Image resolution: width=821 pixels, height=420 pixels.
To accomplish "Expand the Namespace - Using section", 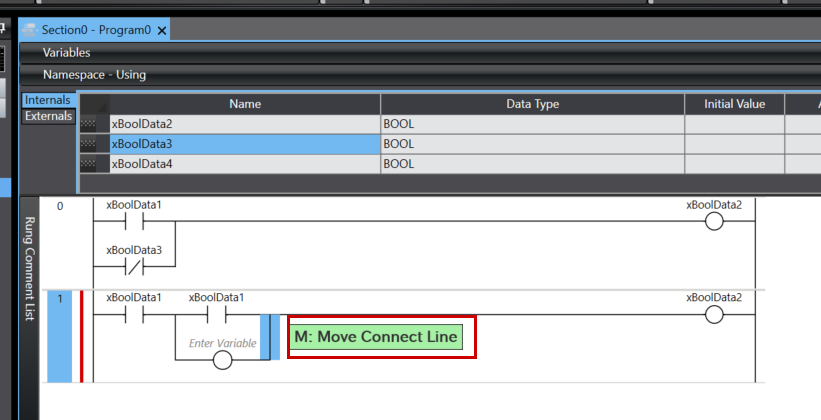I will (x=94, y=74).
